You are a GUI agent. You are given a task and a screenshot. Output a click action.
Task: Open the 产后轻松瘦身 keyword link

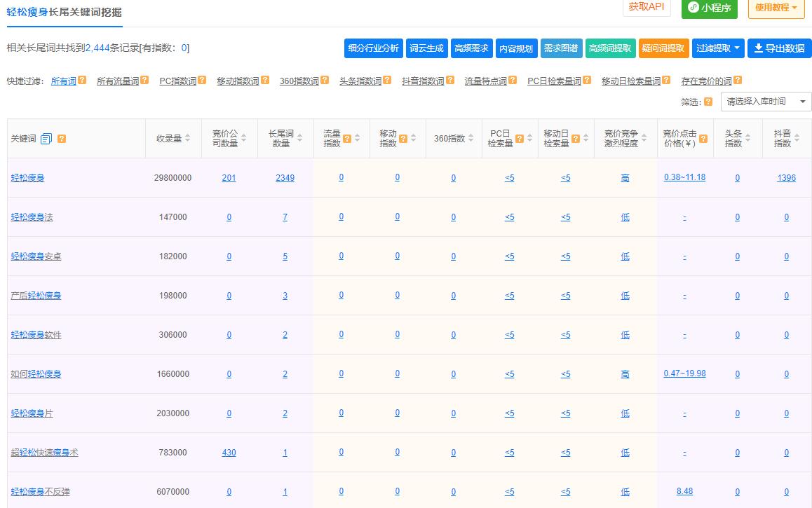pyautogui.click(x=36, y=296)
